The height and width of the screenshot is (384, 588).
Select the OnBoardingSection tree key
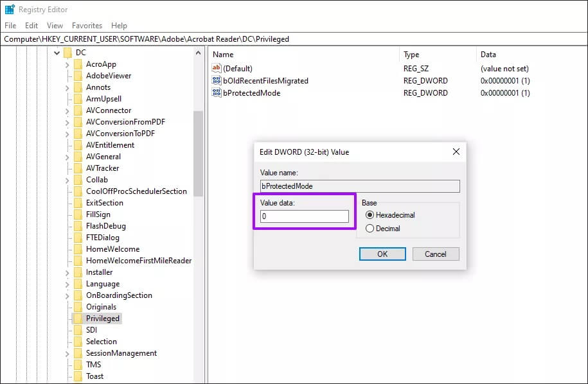(x=120, y=295)
